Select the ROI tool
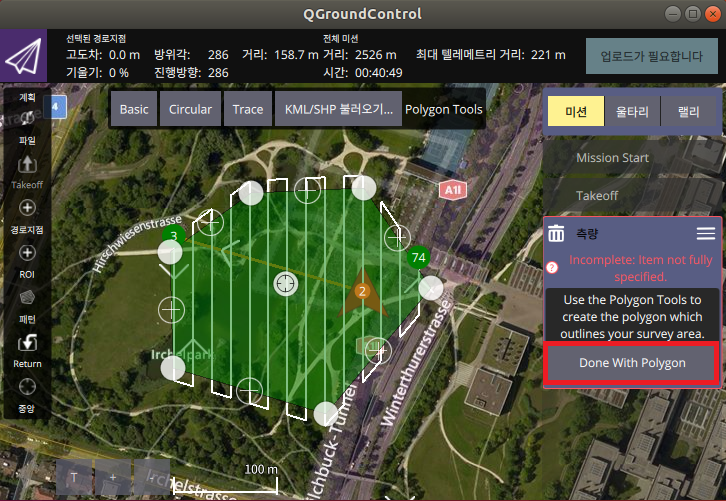The height and width of the screenshot is (501, 726). click(27, 262)
